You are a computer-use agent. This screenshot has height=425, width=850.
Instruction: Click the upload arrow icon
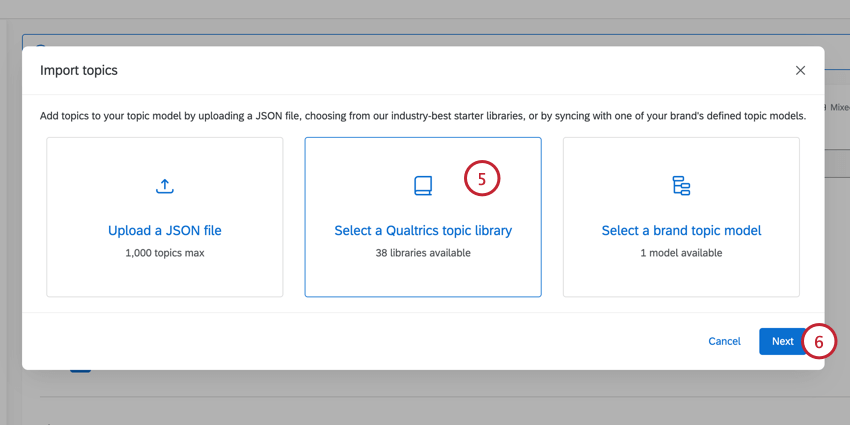[x=165, y=186]
